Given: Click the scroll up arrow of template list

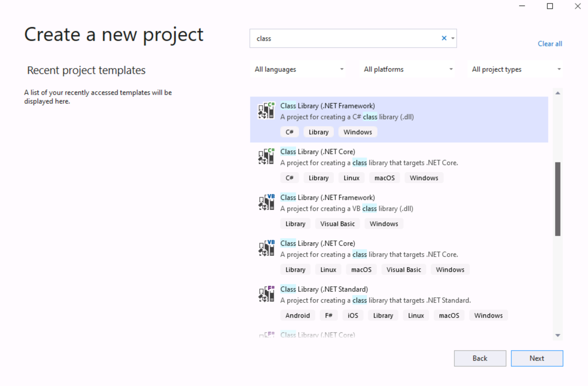Looking at the screenshot, I should (x=557, y=93).
